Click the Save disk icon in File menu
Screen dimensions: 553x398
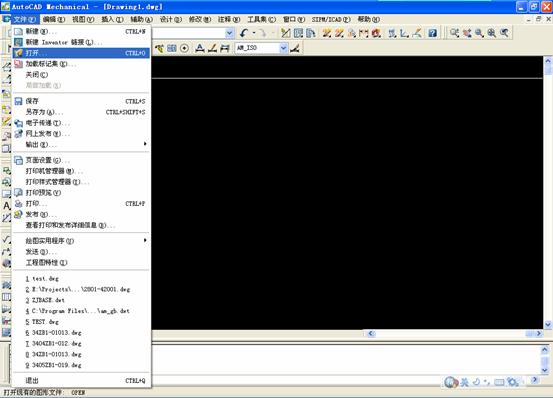18,101
